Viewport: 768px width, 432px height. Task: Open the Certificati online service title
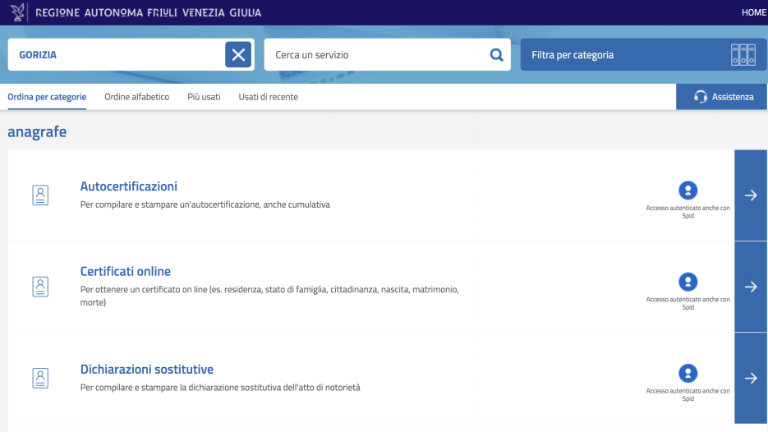[x=125, y=271]
